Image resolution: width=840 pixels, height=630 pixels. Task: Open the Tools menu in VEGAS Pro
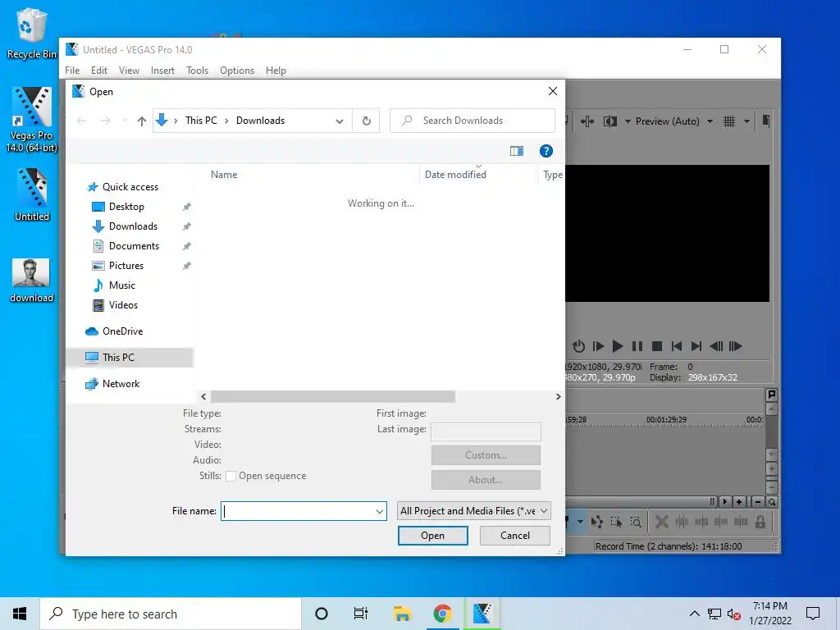coord(197,71)
